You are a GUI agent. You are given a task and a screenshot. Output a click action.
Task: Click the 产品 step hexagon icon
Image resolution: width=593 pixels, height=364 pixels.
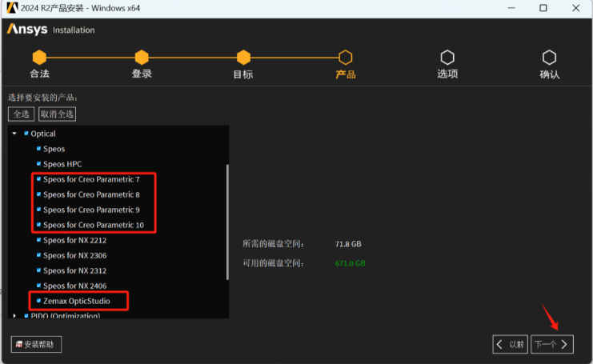point(345,58)
